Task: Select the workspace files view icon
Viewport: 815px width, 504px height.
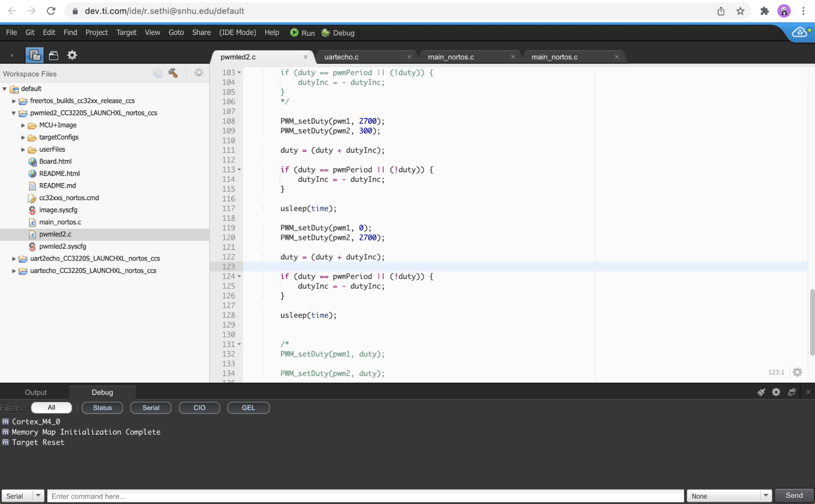Action: 34,55
